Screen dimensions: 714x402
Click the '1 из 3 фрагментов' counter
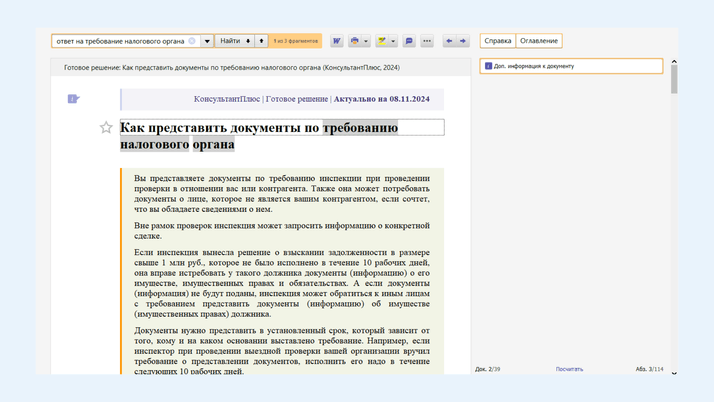tap(296, 41)
